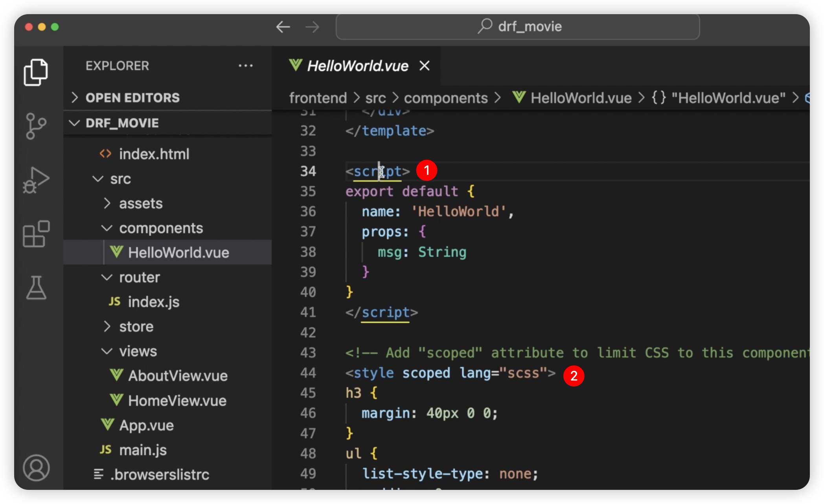Click the <style scoped lang="scss"> tag
The image size is (824, 504).
[x=451, y=373]
